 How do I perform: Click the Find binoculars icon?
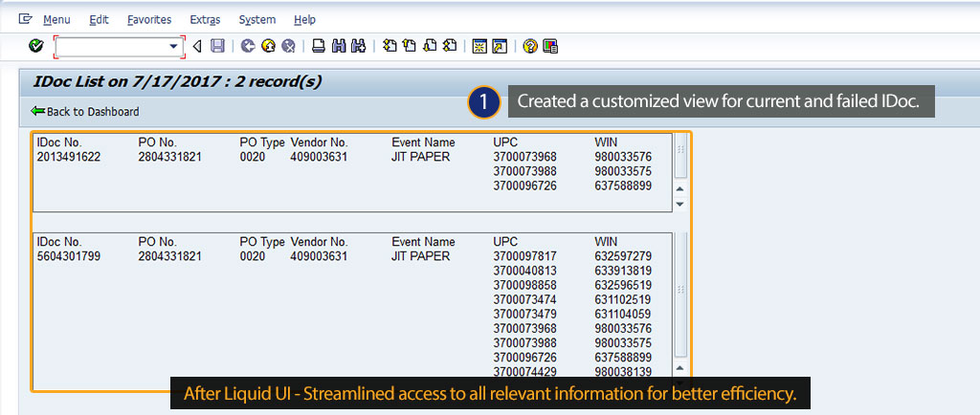click(339, 46)
